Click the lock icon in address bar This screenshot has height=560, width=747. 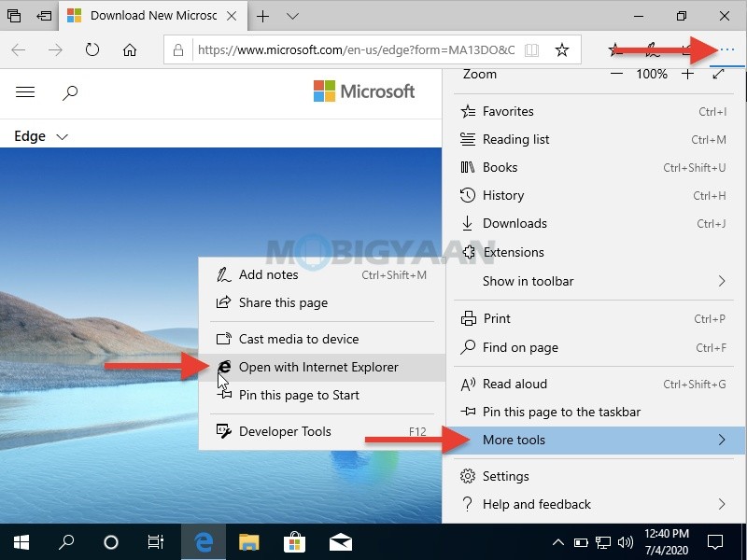pyautogui.click(x=178, y=50)
